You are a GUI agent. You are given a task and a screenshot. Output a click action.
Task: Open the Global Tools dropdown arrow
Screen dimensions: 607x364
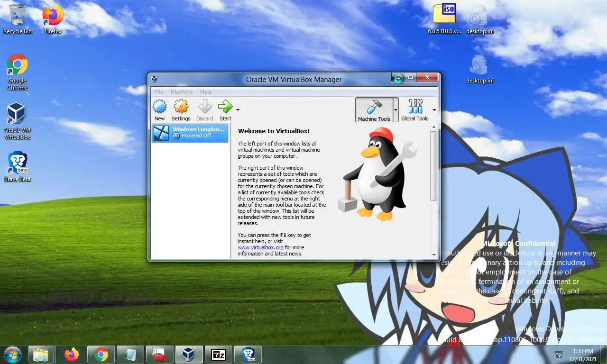coord(434,110)
